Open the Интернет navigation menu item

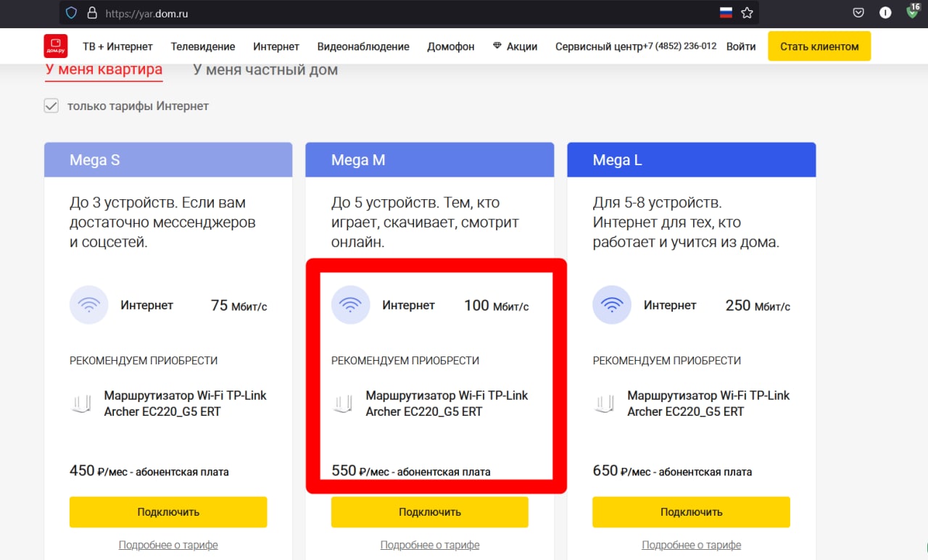pos(276,46)
